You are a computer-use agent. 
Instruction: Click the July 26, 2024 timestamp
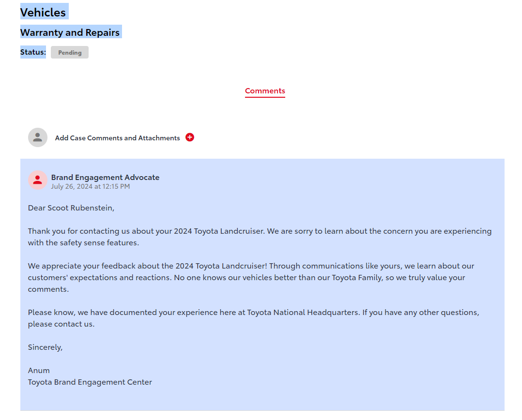tap(91, 187)
